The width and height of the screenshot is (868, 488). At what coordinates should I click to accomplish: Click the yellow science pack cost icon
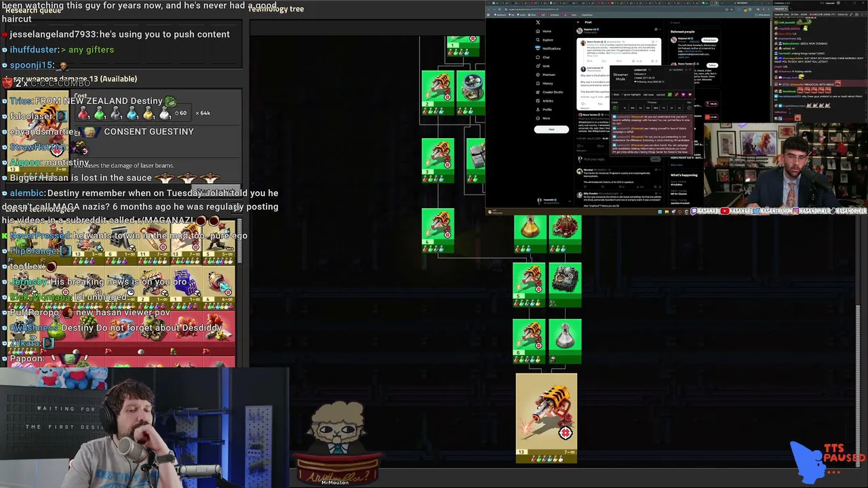tap(149, 113)
